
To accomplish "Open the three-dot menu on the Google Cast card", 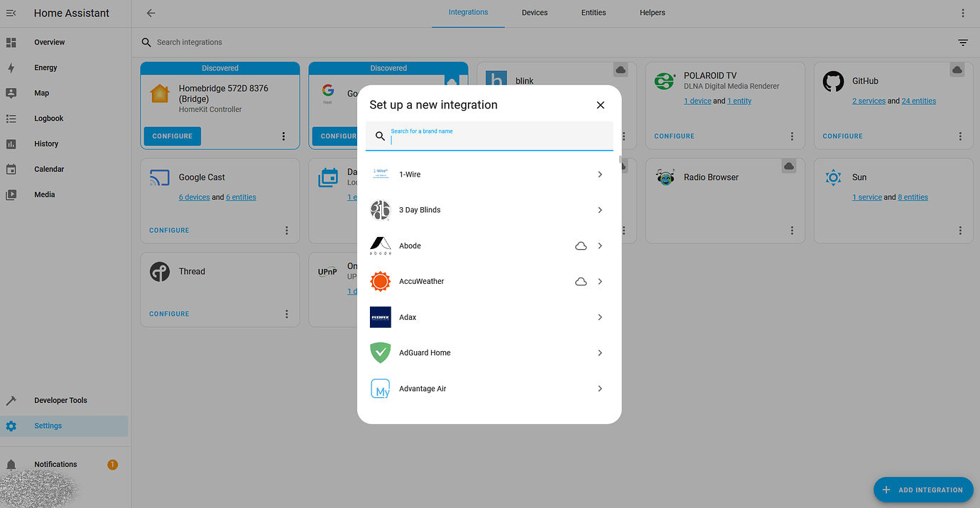I will (x=286, y=230).
